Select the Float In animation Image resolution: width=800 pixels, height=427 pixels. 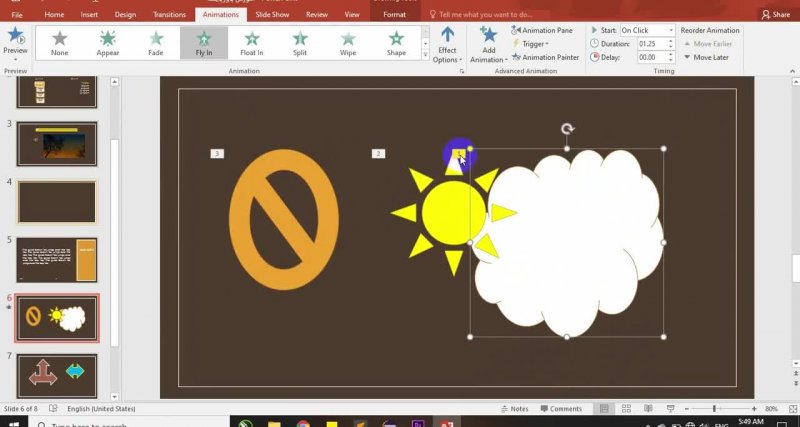click(252, 42)
